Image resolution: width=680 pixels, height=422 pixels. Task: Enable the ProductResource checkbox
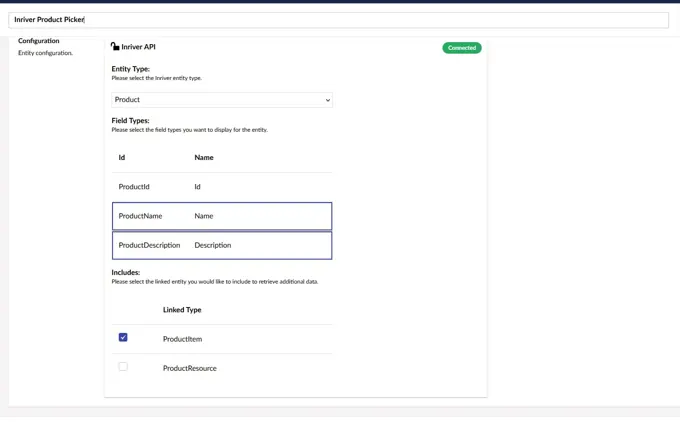123,367
